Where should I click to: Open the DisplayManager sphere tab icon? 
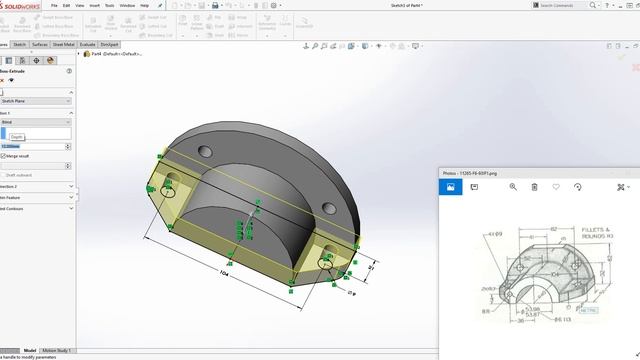50,60
